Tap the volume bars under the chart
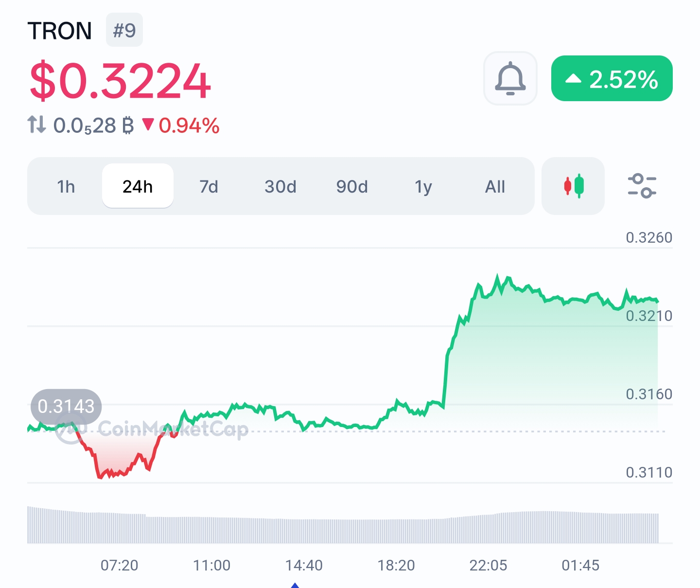This screenshot has width=700, height=588. pyautogui.click(x=340, y=530)
